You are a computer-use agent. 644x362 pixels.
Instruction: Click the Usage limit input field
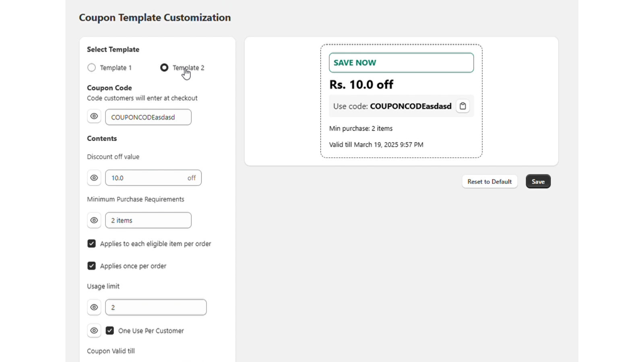(x=156, y=307)
